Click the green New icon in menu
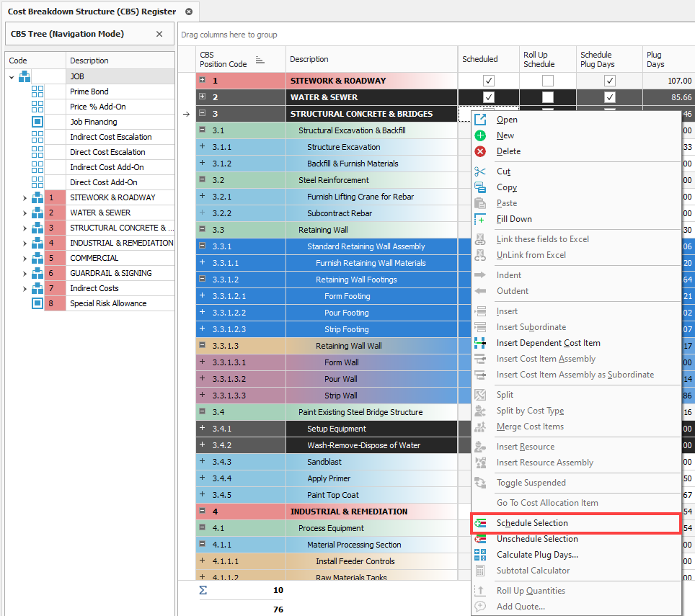695x616 pixels. 480,135
